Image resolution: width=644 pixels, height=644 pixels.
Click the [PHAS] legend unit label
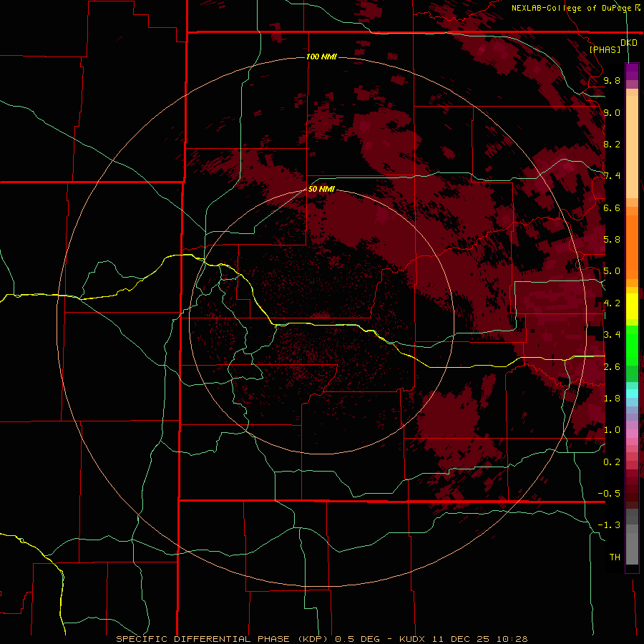pyautogui.click(x=605, y=49)
